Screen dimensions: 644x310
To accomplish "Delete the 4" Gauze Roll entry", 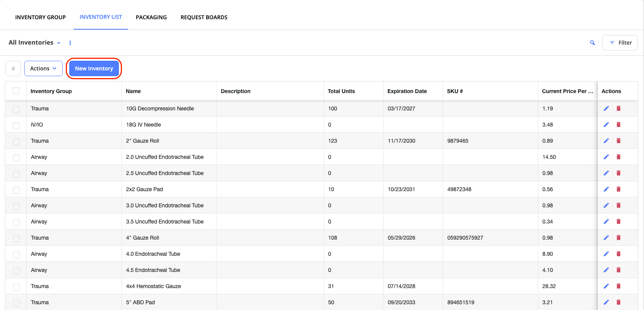I will click(619, 238).
